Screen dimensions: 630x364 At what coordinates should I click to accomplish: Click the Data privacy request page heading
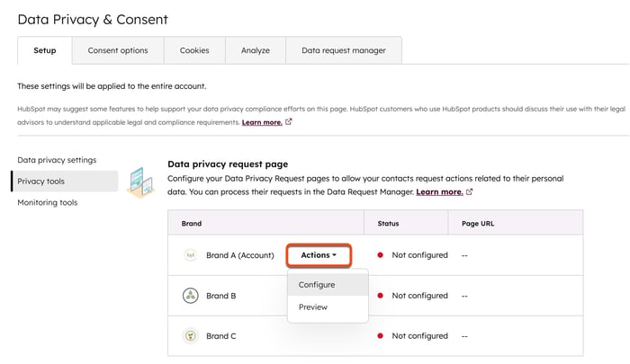(x=228, y=164)
